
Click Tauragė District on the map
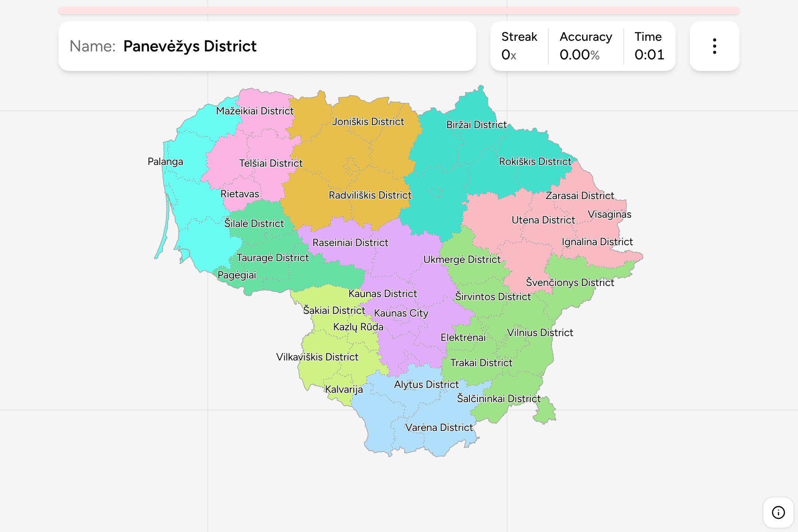[x=273, y=258]
